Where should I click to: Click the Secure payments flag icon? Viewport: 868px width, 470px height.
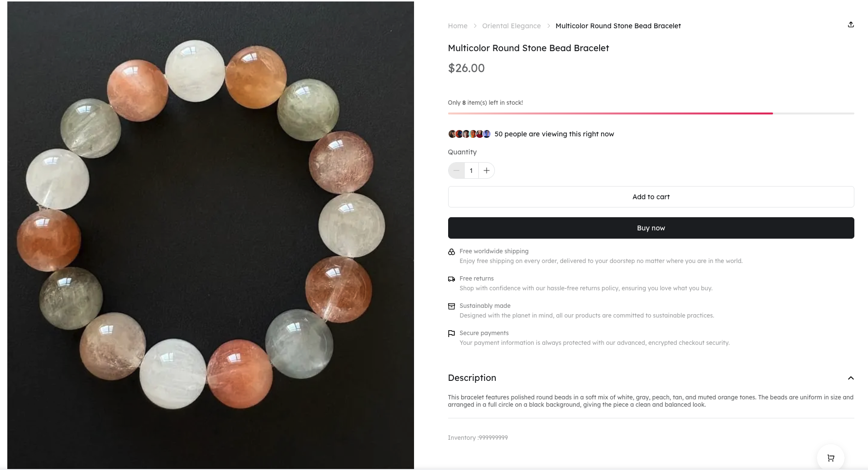click(452, 334)
